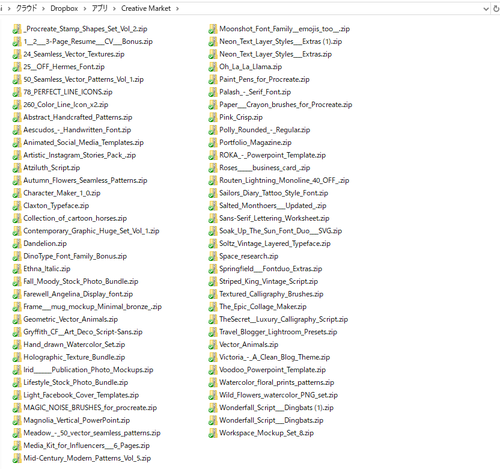
Task: Click the archive icon for Claxton_Typeface.zip
Action: coord(17,206)
